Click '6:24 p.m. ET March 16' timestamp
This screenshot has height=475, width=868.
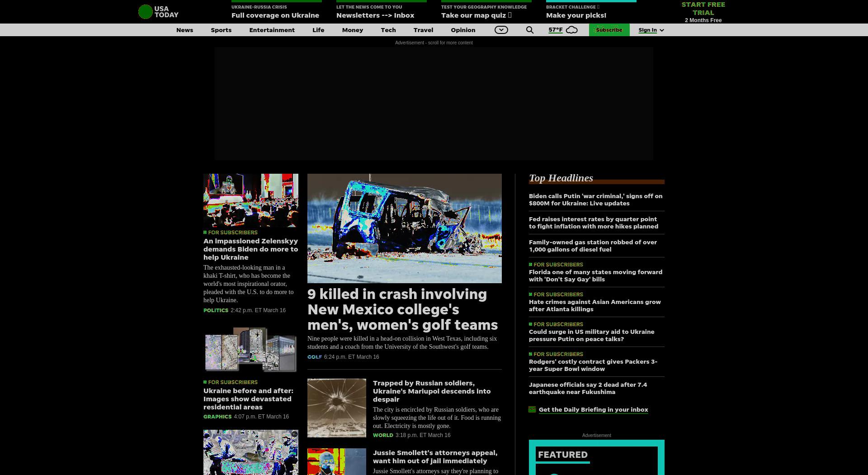pos(351,357)
